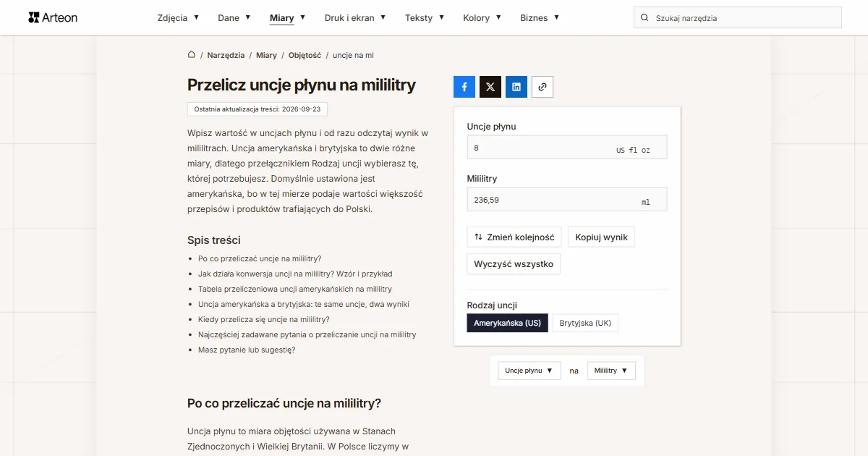Click the 'uncje na ml' breadcrumb text
The width and height of the screenshot is (868, 456).
click(x=353, y=55)
